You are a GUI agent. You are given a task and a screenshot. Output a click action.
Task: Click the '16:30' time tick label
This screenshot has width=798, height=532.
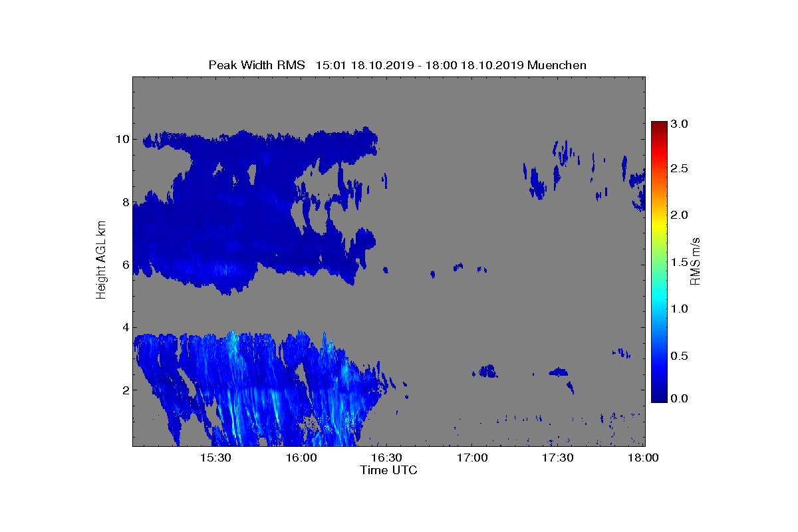[386, 458]
